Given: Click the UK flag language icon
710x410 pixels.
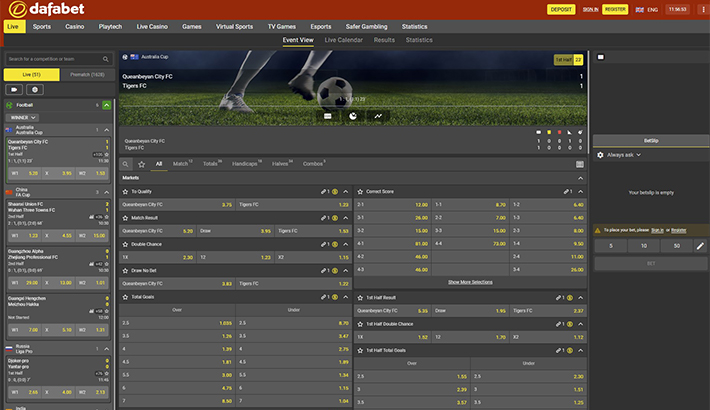Looking at the screenshot, I should [x=640, y=10].
